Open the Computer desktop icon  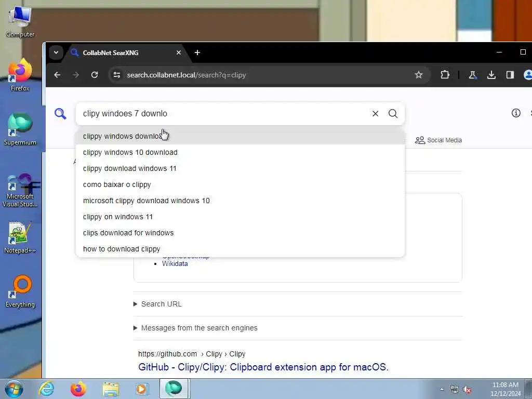coord(20,22)
